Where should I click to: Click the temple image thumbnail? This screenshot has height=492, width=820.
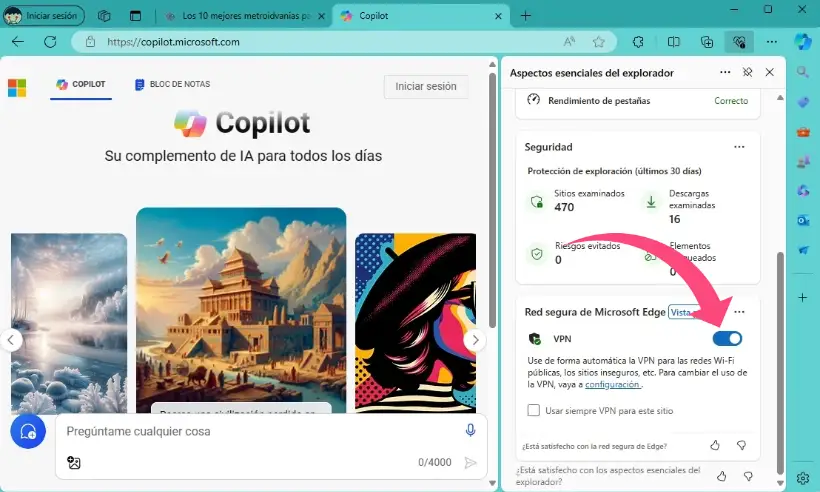click(241, 311)
